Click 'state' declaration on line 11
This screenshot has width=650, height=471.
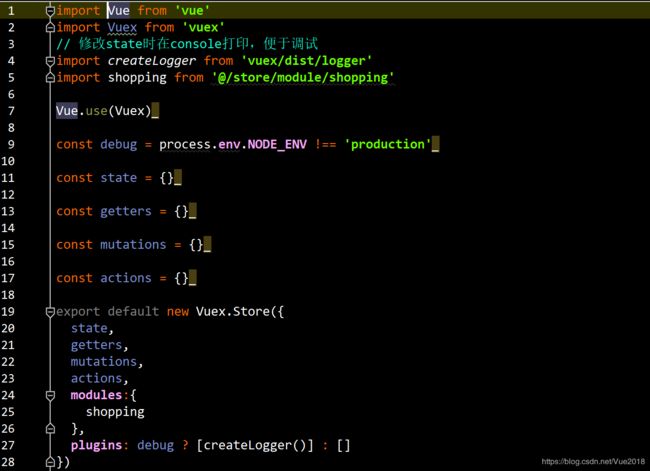point(119,178)
